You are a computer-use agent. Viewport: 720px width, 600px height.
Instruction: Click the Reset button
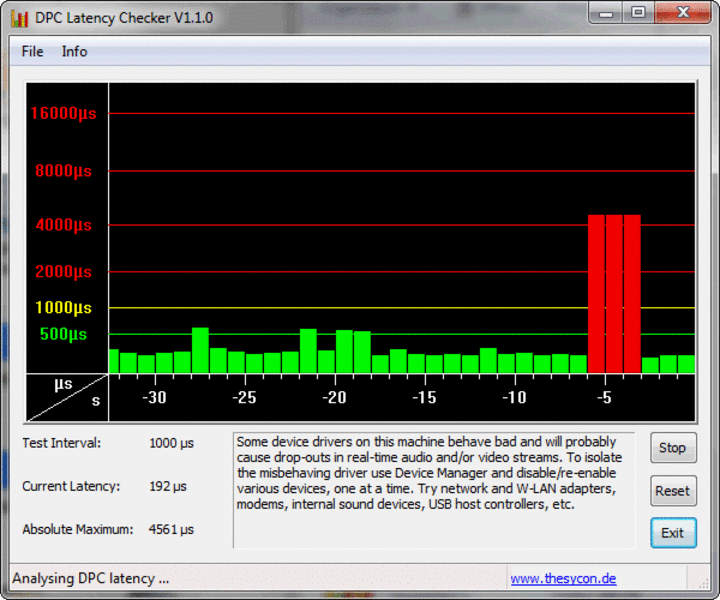point(673,491)
